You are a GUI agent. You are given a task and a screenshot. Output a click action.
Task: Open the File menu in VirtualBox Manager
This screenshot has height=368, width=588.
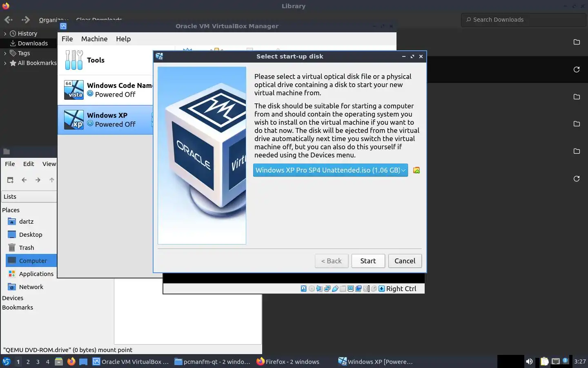[67, 39]
